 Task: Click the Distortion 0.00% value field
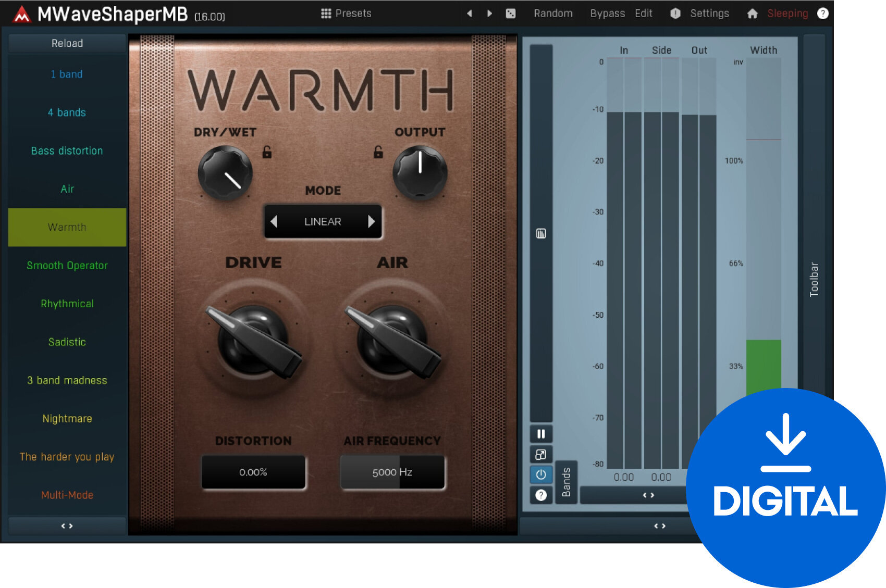[x=253, y=472]
